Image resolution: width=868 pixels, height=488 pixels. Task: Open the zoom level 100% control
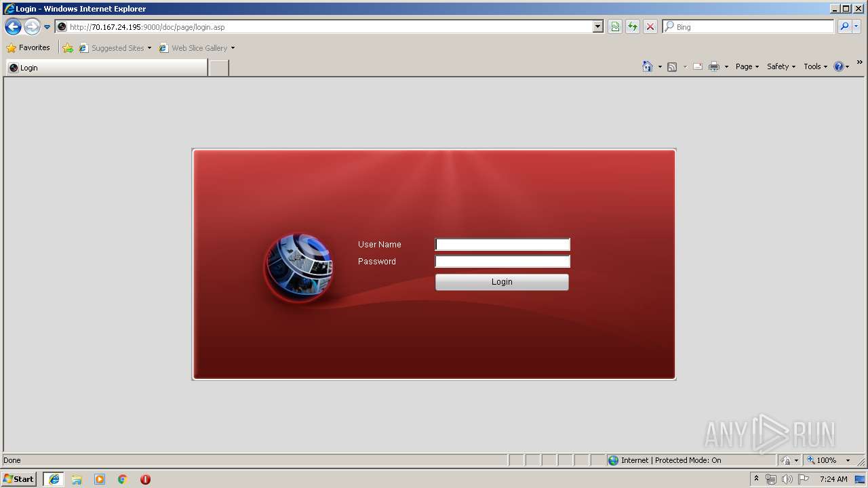pyautogui.click(x=822, y=460)
